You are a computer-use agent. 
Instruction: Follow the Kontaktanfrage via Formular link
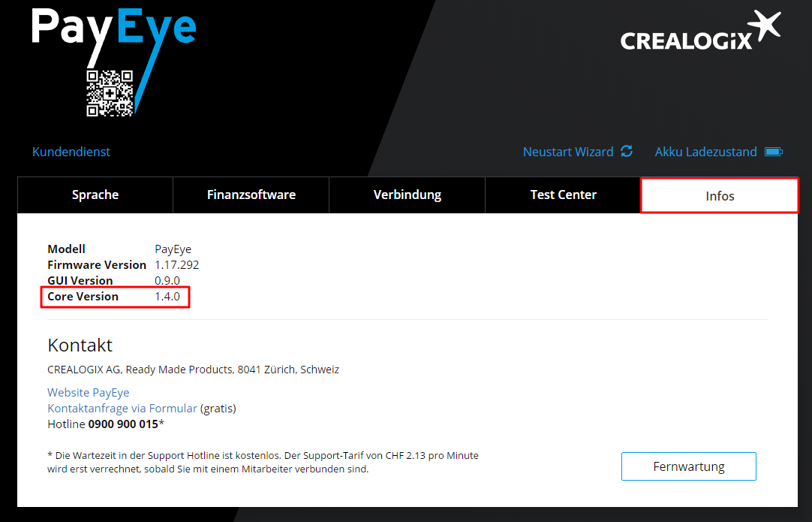pos(122,409)
